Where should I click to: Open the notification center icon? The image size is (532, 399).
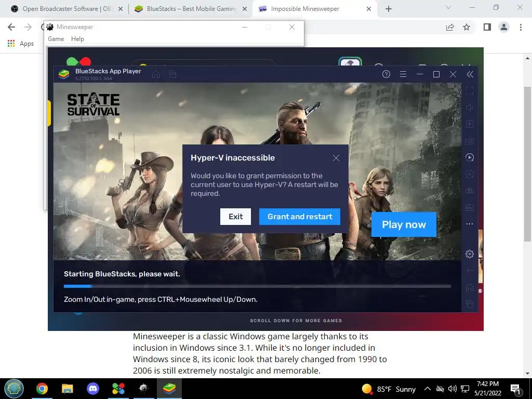point(515,389)
